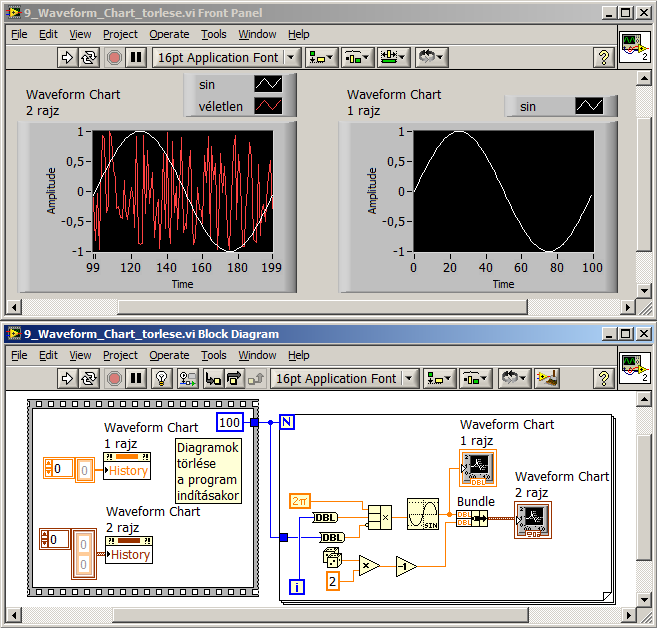
Task: Click Run Continuously in Block Diagram toolbar
Action: 89,378
